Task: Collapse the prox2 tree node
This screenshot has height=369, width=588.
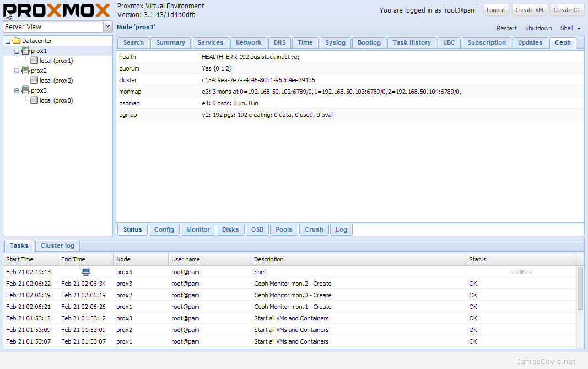Action: coord(17,71)
